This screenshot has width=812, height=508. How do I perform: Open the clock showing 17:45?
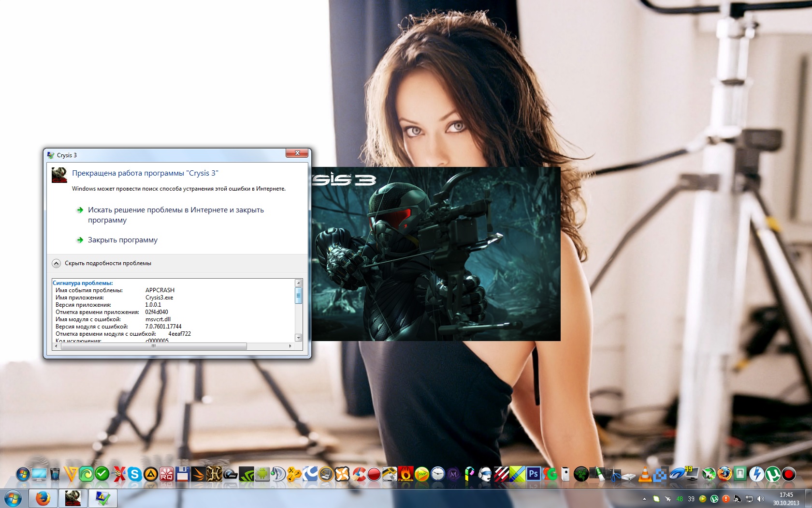(x=786, y=499)
